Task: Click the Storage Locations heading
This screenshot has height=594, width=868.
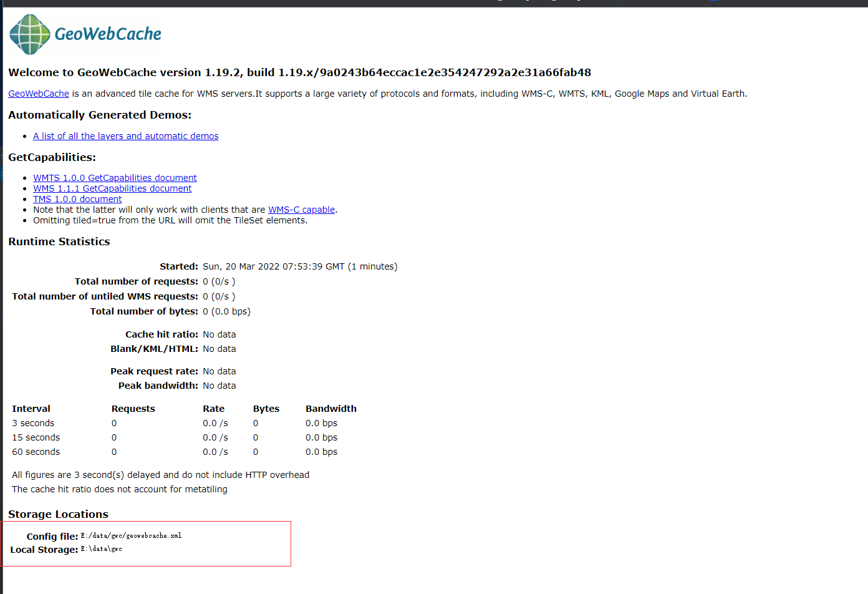Action: [x=58, y=514]
